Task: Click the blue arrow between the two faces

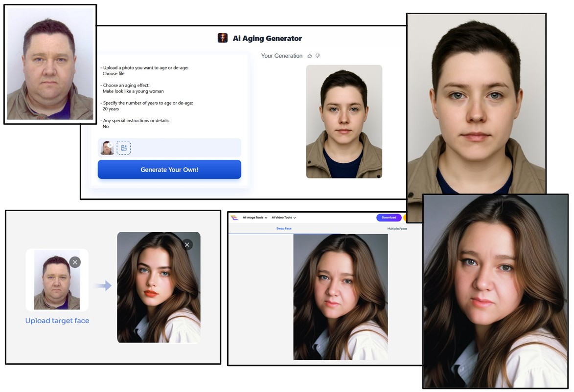Action: click(102, 285)
